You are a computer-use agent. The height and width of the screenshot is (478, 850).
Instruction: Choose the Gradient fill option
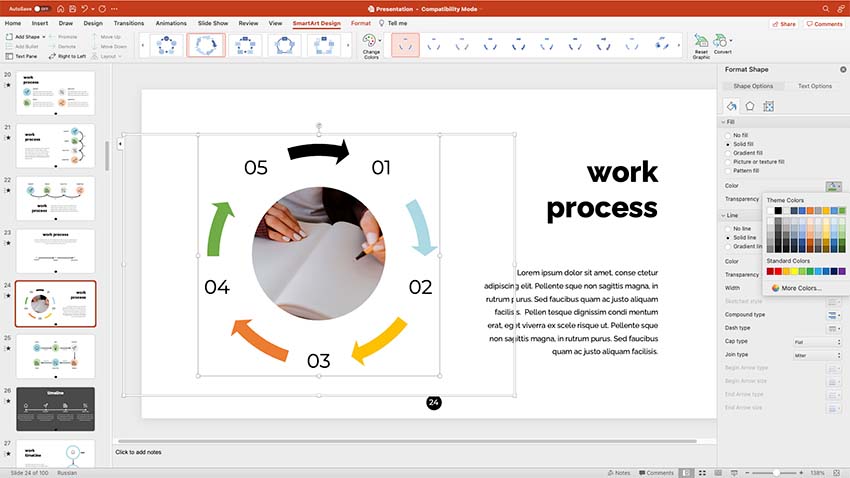point(728,152)
